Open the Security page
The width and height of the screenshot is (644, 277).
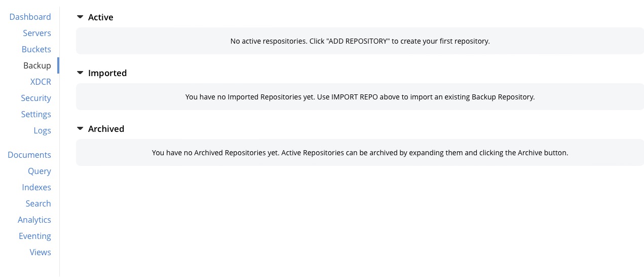pyautogui.click(x=36, y=98)
